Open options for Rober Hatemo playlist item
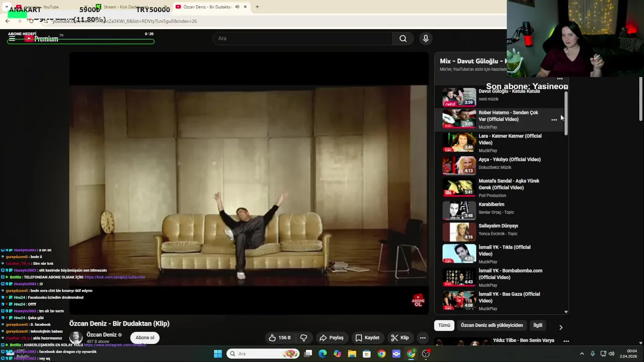This screenshot has height=362, width=644. 554,120
